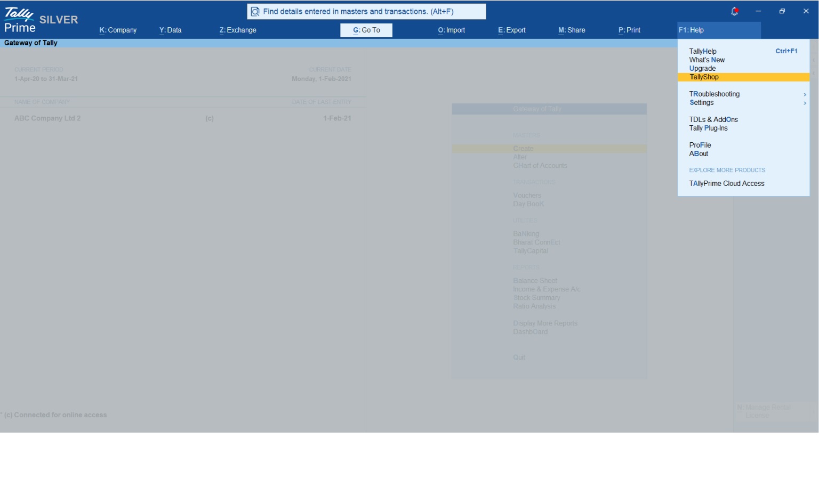This screenshot has height=504, width=819.
Task: Open Bharat ConnEct
Action: (536, 242)
